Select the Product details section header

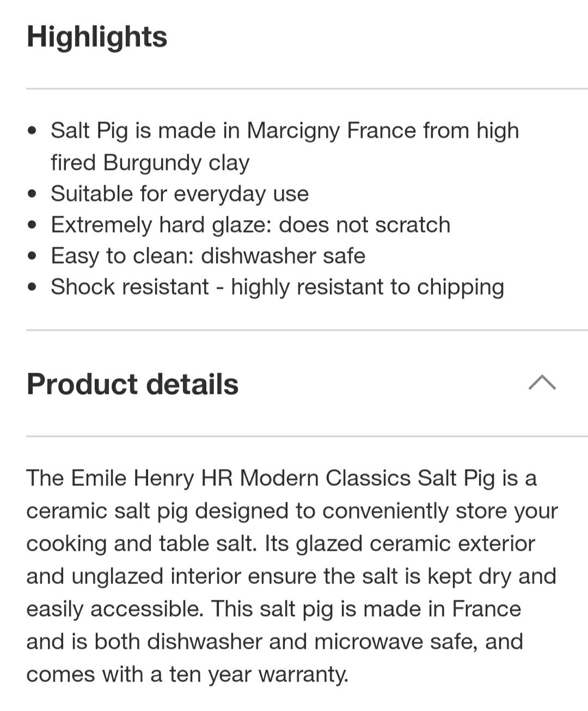coord(132,384)
